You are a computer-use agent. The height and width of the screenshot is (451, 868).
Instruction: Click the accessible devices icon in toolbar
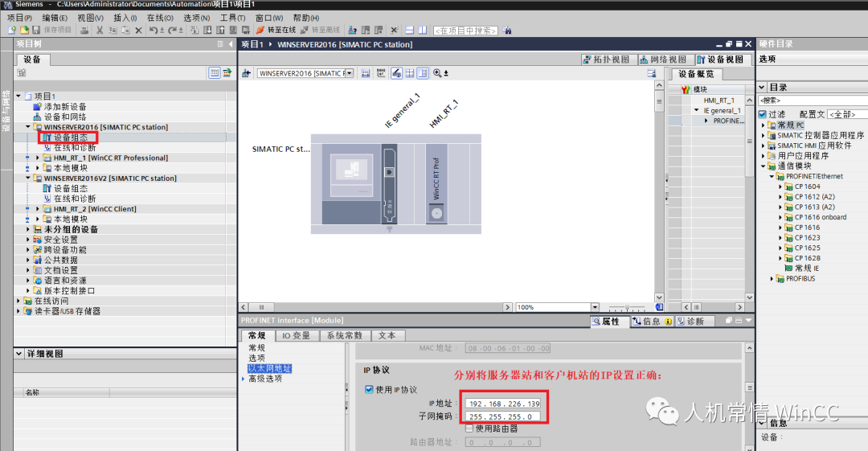352,30
